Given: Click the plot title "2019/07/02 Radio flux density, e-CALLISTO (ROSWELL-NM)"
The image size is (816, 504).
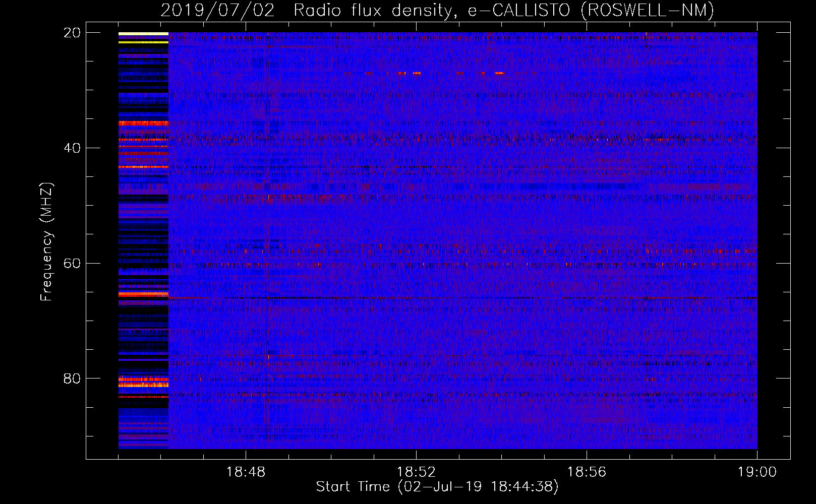Looking at the screenshot, I should tap(437, 10).
